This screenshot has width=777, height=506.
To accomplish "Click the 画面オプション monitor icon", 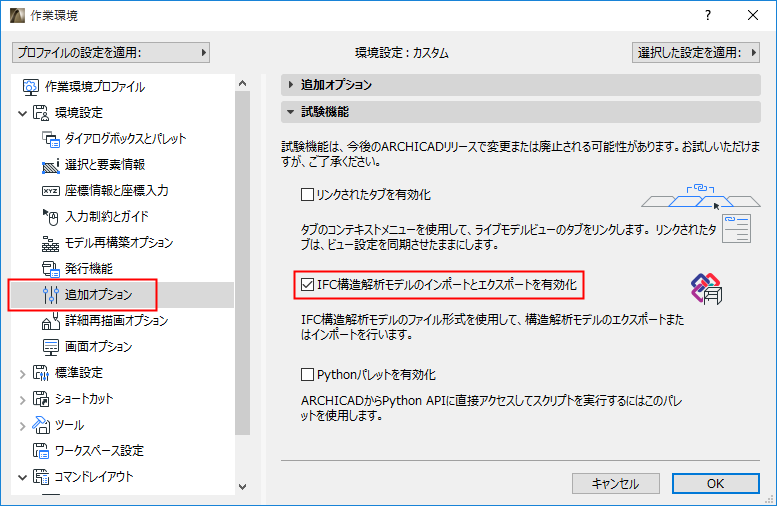I will coord(51,347).
